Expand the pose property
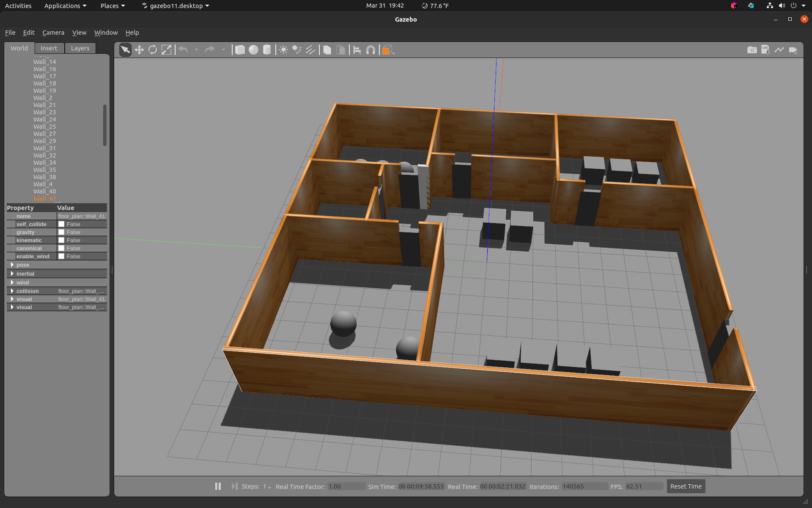The width and height of the screenshot is (812, 508). pos(12,265)
